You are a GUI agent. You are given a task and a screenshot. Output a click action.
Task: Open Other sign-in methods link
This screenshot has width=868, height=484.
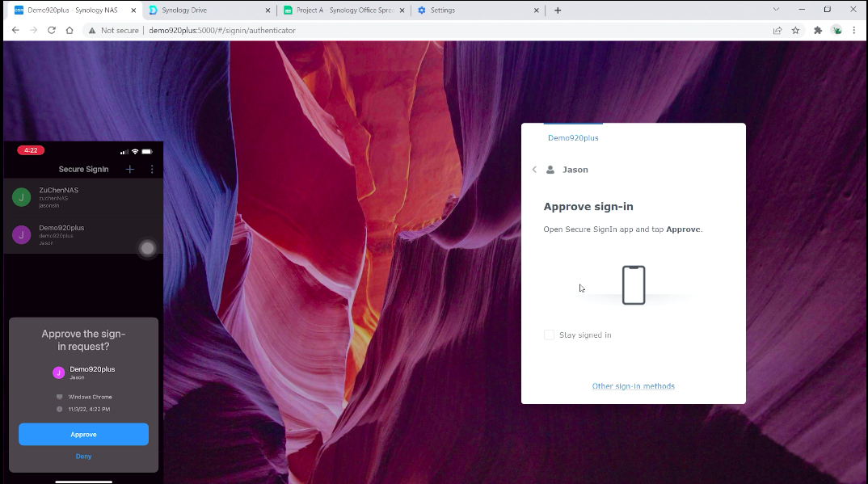(634, 386)
